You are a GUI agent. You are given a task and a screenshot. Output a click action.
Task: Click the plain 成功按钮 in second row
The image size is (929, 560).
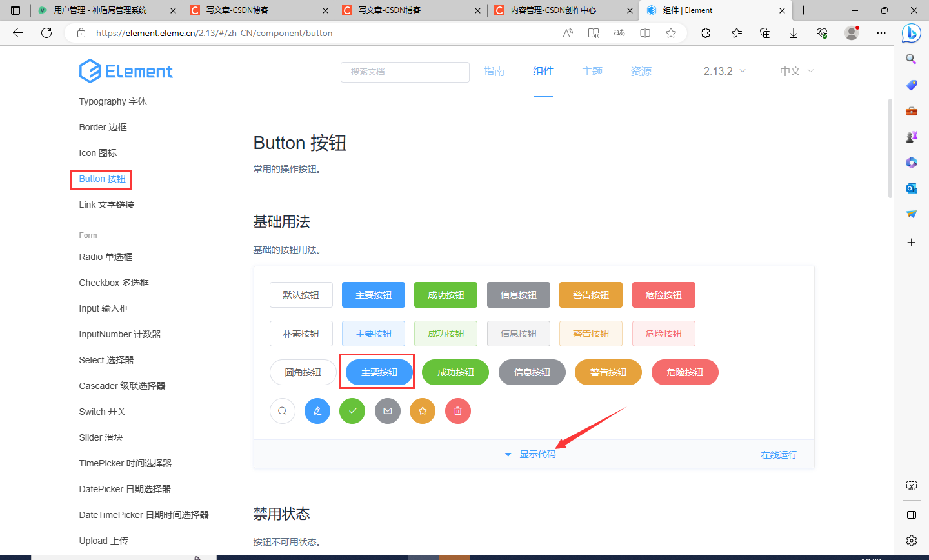(x=446, y=334)
